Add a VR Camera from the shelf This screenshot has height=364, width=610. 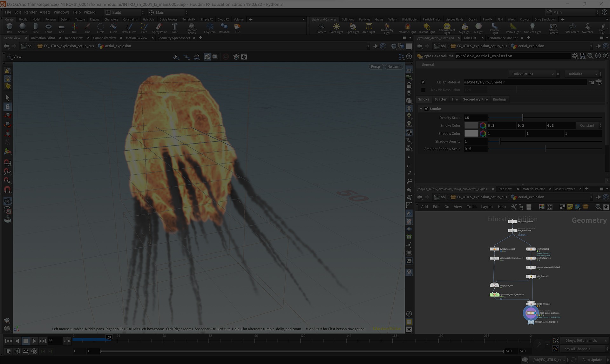coord(572,28)
